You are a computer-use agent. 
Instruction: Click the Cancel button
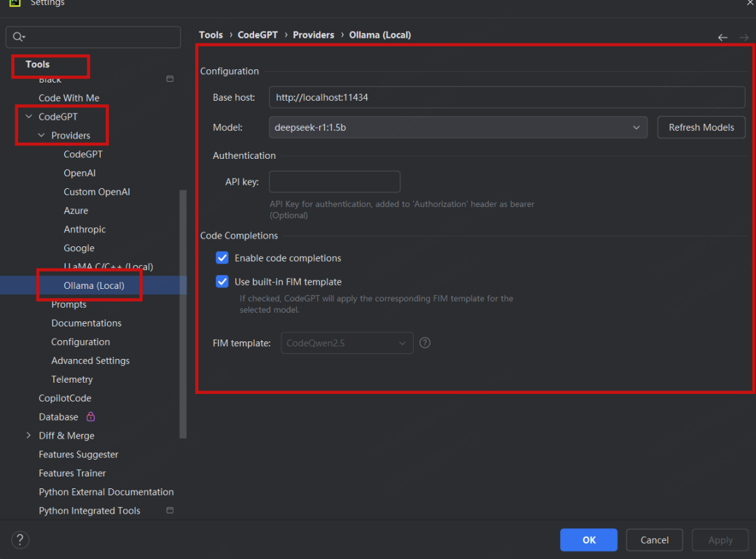[x=654, y=539]
